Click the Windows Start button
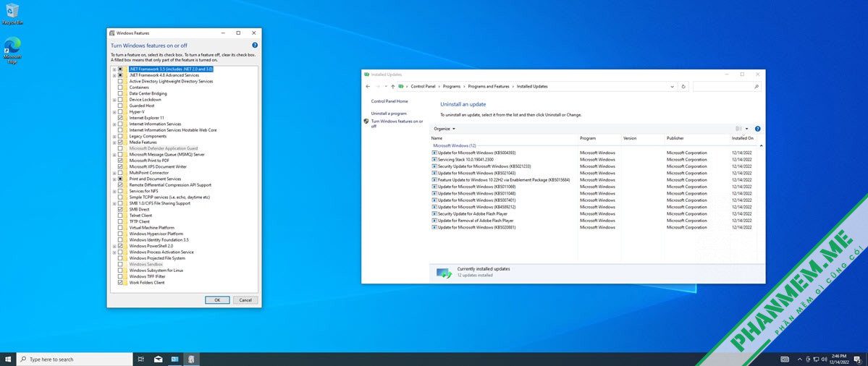The image size is (868, 366). [8, 359]
